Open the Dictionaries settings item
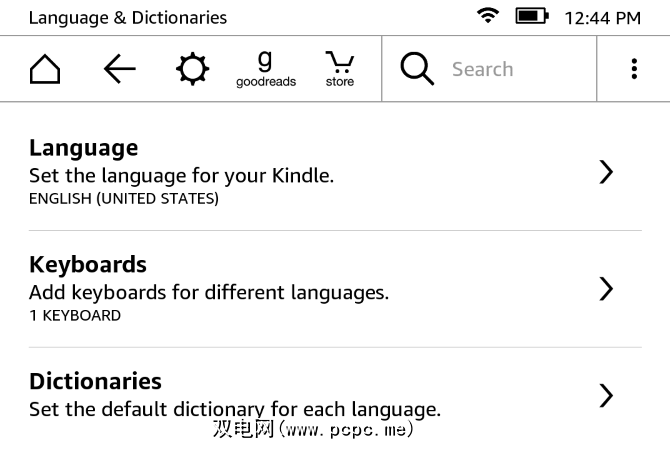Viewport: 670px width, 452px height. (x=95, y=381)
